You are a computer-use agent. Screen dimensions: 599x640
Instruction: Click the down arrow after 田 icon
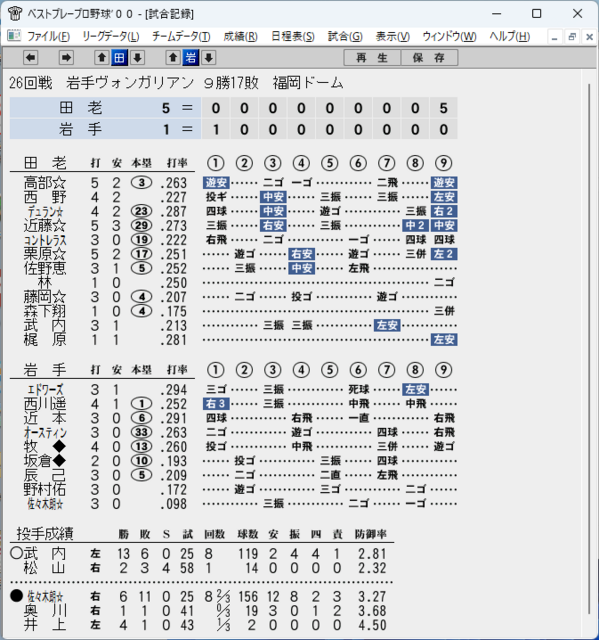(x=138, y=58)
